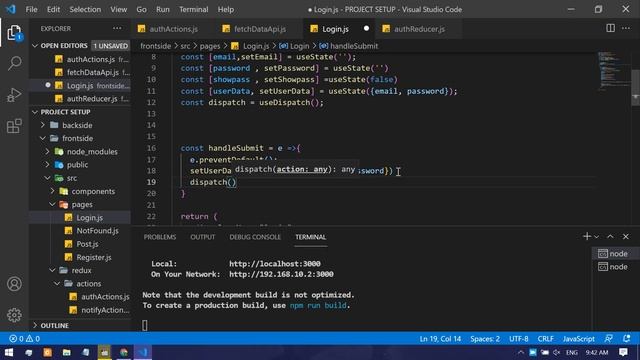The image size is (640, 360).
Task: Open the Search view in activity bar
Action: pos(14,63)
